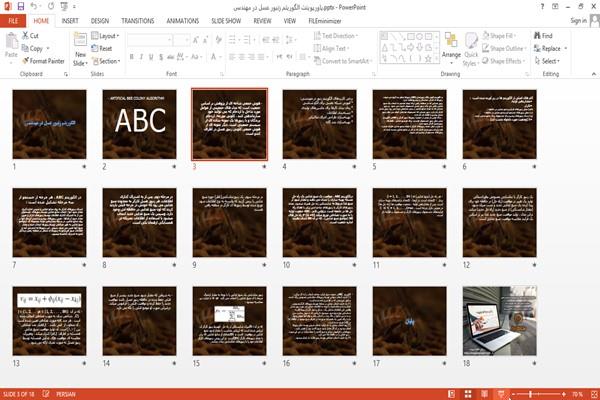The image size is (600, 400).
Task: Start Slide Show from status bar icon
Action: pyautogui.click(x=501, y=394)
